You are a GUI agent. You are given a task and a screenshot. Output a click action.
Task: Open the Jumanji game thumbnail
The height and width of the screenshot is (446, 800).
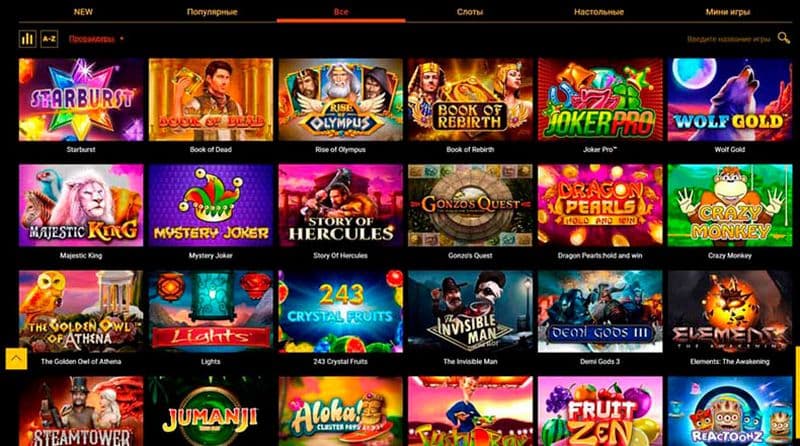(x=211, y=411)
